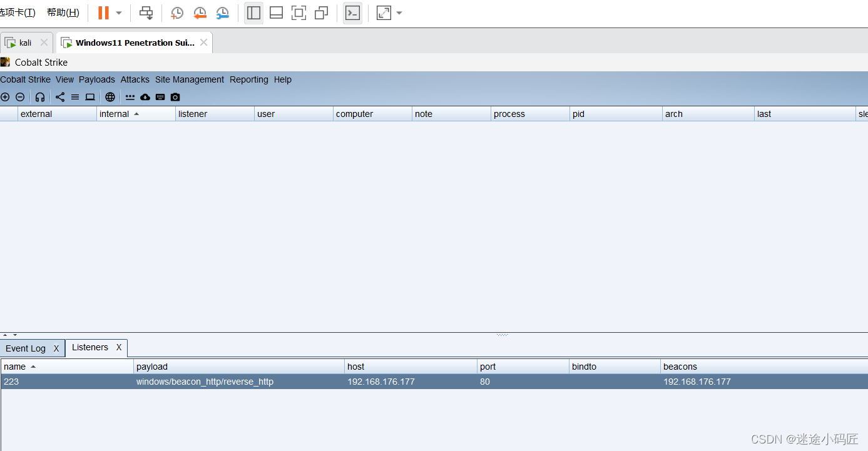Open the Help menu in Cobalt Strike

tap(283, 79)
